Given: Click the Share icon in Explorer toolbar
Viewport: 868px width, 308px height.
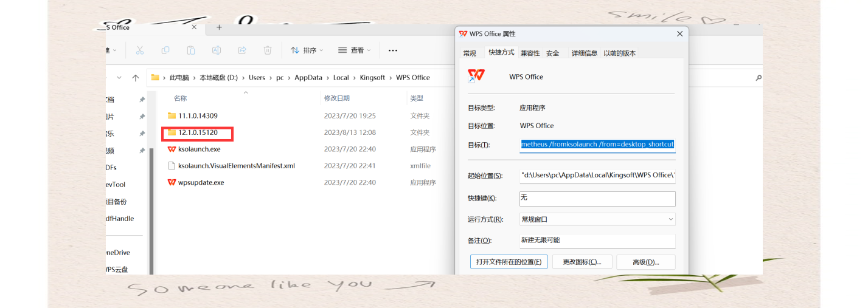Looking at the screenshot, I should 242,50.
